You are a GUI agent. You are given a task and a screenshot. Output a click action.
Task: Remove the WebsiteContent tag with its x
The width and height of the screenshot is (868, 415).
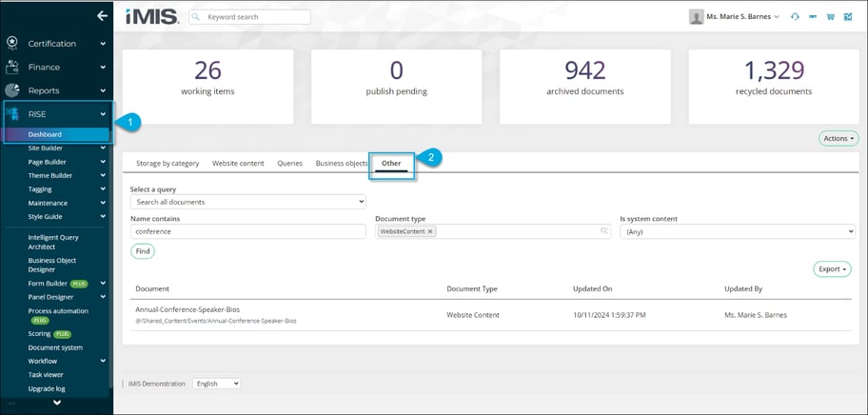[430, 232]
